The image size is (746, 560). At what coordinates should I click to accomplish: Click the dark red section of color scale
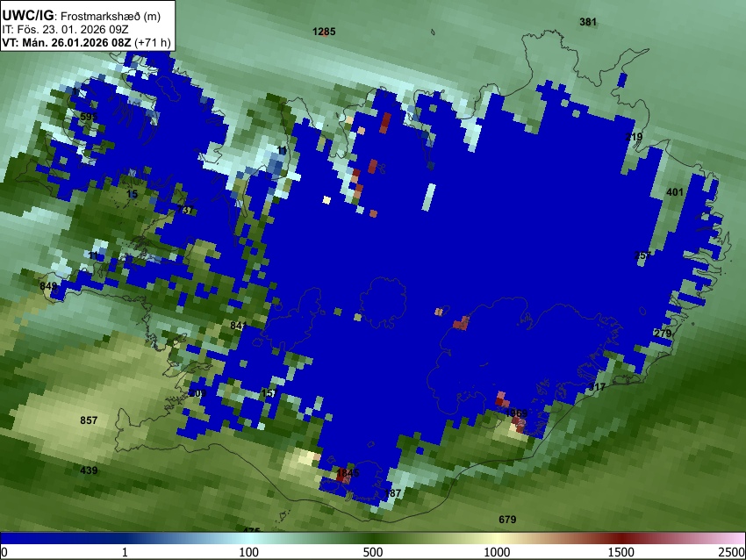point(621,538)
